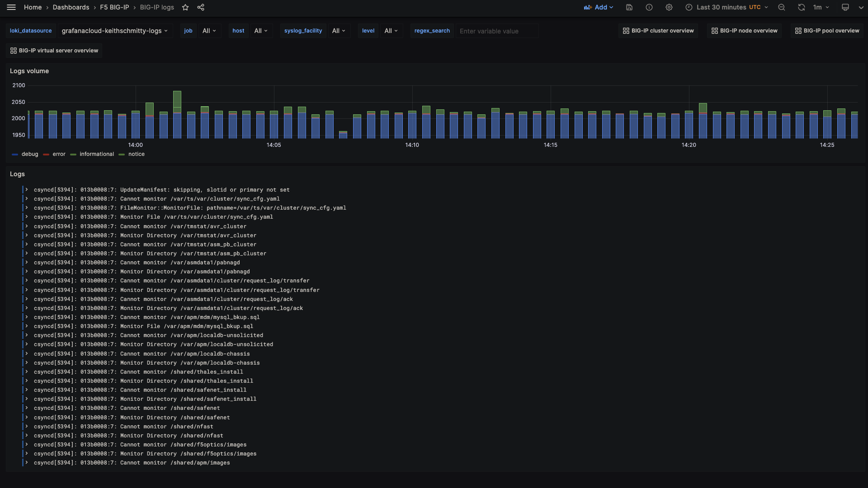The height and width of the screenshot is (488, 868).
Task: Refresh the dashboard now
Action: pos(801,7)
